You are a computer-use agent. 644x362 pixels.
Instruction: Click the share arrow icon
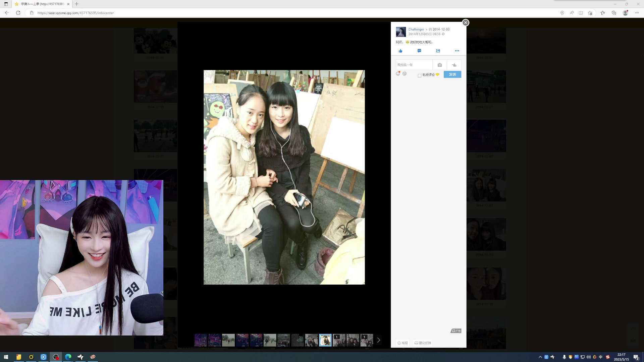click(x=438, y=51)
